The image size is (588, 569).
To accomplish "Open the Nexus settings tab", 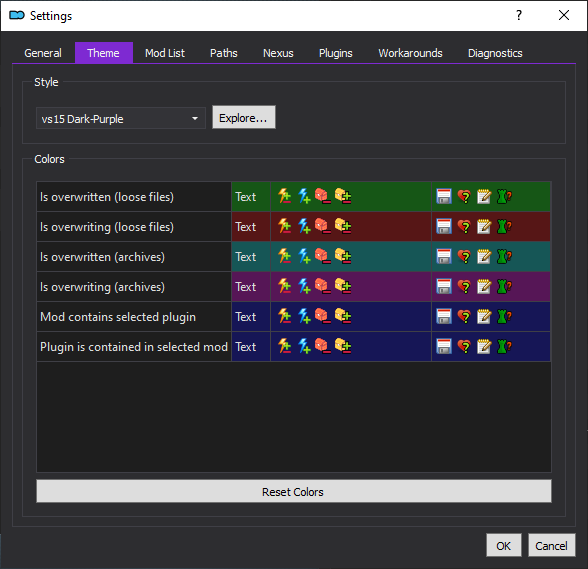I will click(278, 53).
